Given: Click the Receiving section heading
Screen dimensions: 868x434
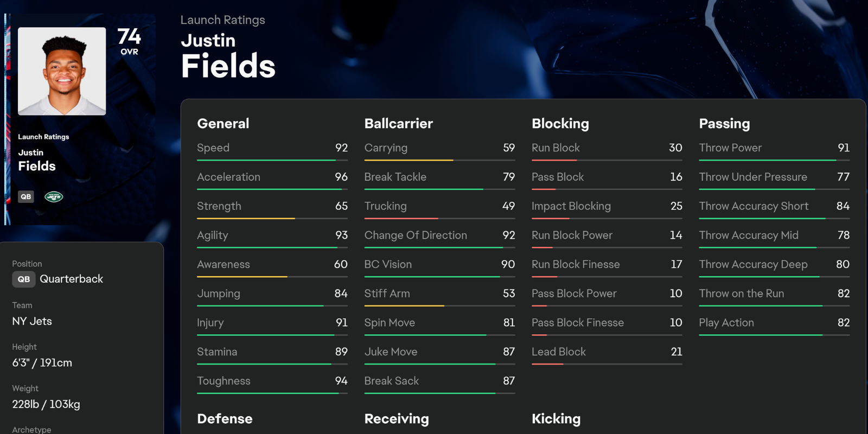Looking at the screenshot, I should click(x=397, y=419).
